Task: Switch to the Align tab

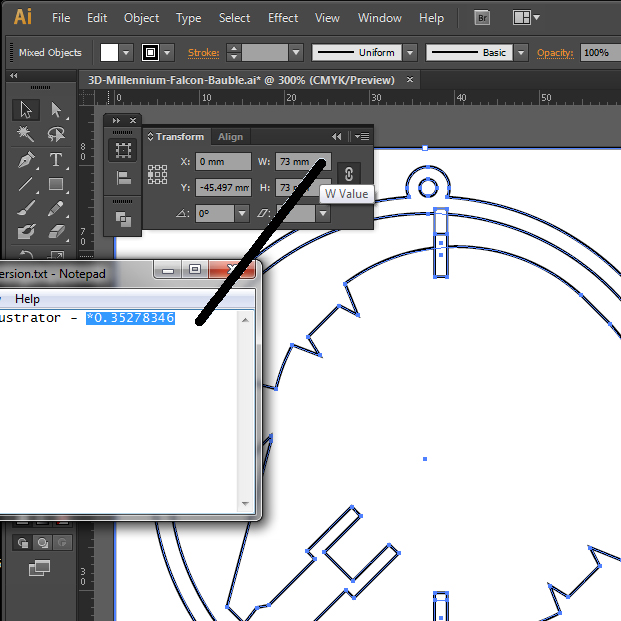Action: point(230,137)
